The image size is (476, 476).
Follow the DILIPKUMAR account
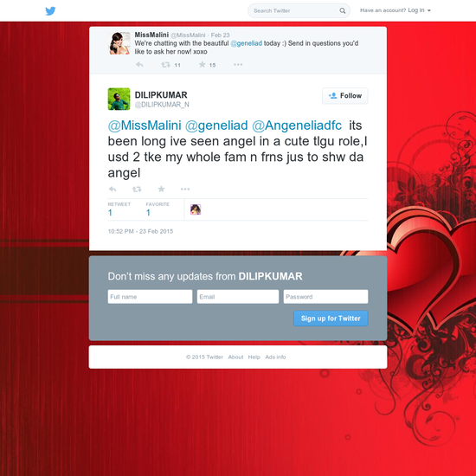point(345,96)
